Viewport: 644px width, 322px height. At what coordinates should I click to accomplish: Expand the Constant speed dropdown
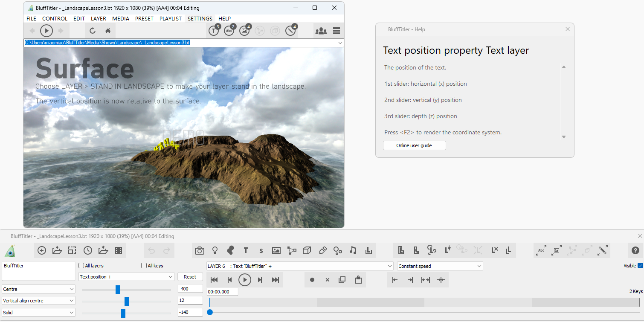(x=440, y=266)
